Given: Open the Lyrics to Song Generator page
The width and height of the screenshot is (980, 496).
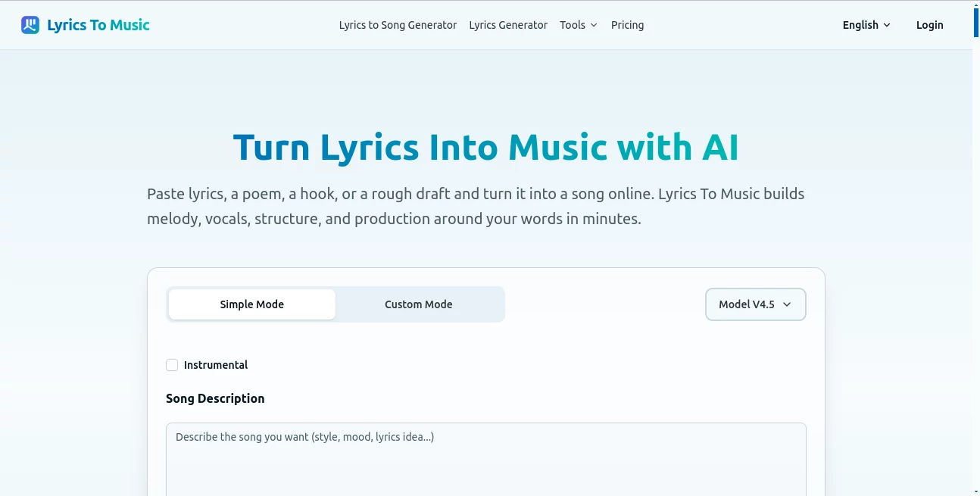Looking at the screenshot, I should pyautogui.click(x=398, y=25).
